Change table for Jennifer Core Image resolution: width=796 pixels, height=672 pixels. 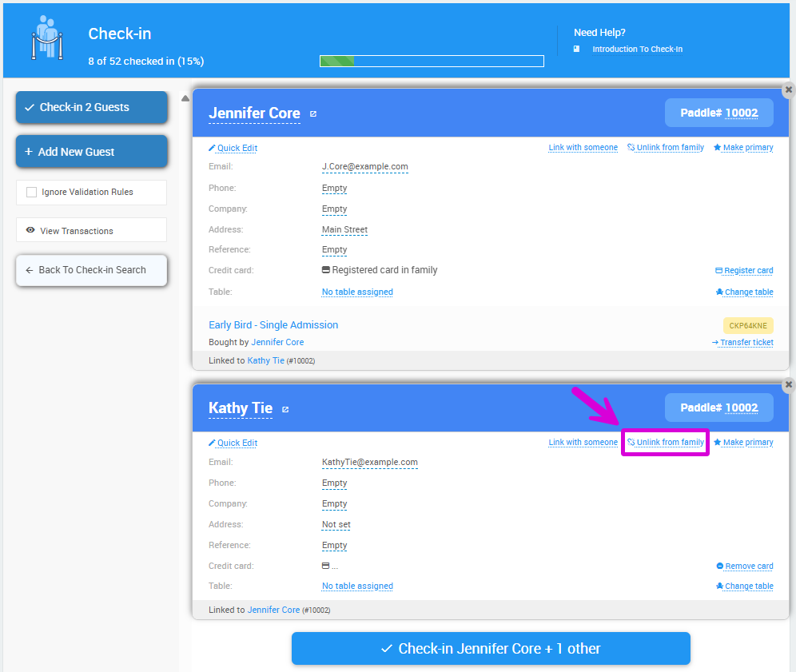click(744, 292)
